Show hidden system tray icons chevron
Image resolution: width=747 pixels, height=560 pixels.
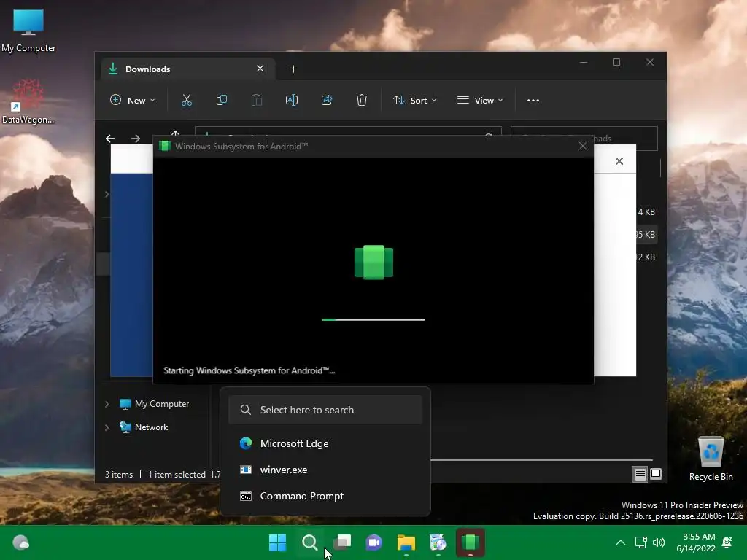click(620, 542)
